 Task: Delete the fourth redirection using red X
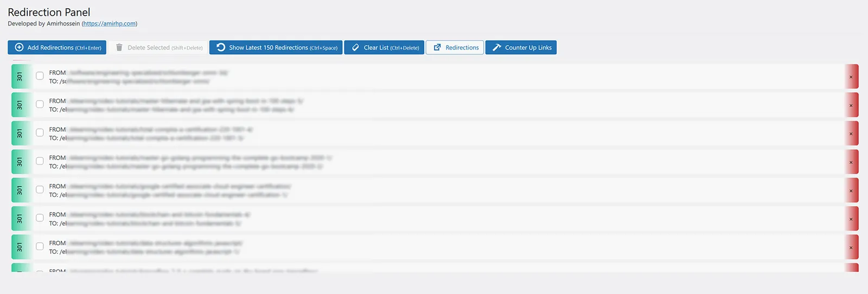tap(851, 162)
